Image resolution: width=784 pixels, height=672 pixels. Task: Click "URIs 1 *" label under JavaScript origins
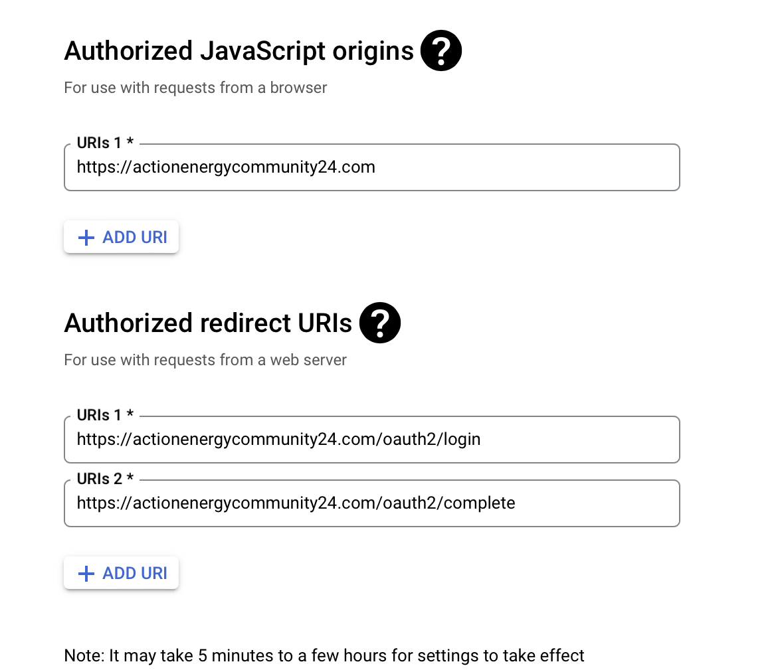point(105,143)
